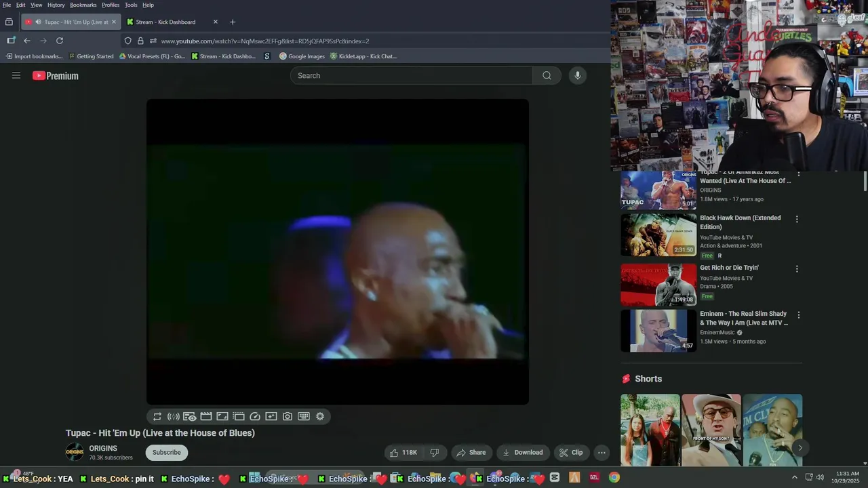
Task: Click the dashed-frame video filter icon
Action: pyautogui.click(x=239, y=417)
